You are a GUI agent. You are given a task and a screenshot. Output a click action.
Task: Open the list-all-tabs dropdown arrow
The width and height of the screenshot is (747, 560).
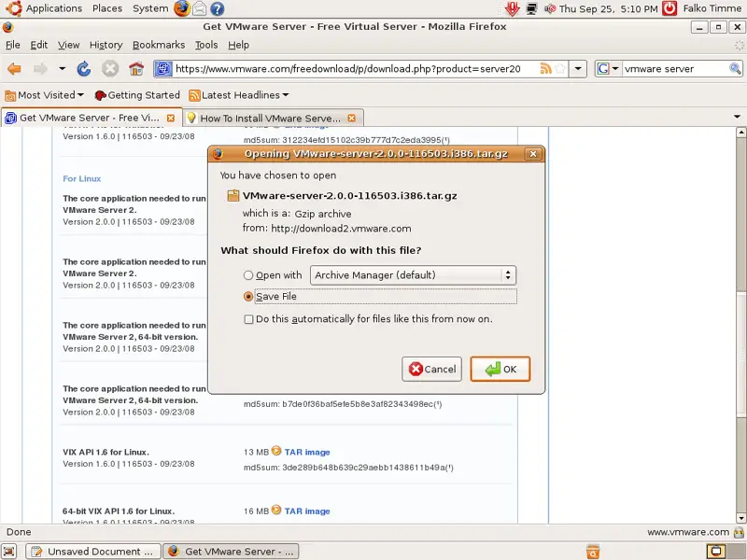click(737, 118)
